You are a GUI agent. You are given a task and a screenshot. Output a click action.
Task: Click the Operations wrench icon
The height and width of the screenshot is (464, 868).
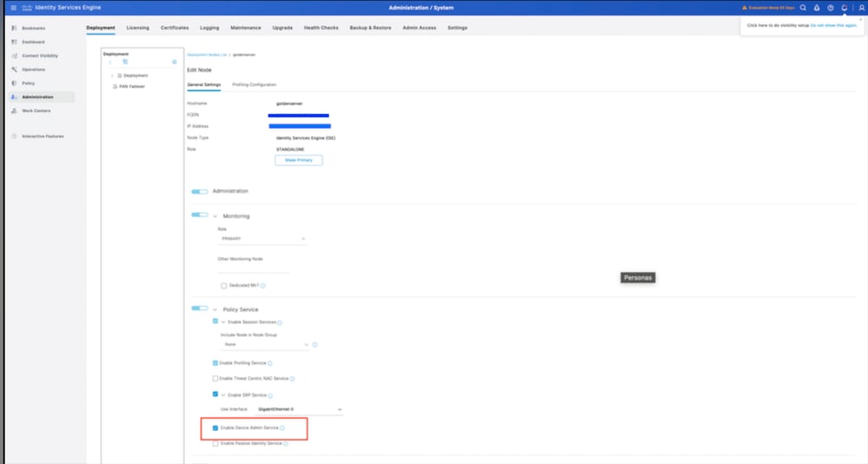click(x=15, y=70)
